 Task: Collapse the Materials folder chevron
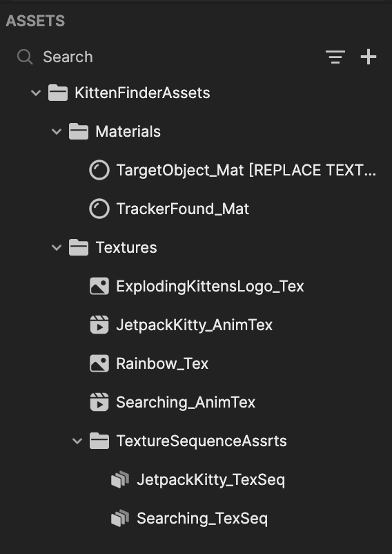tap(57, 131)
